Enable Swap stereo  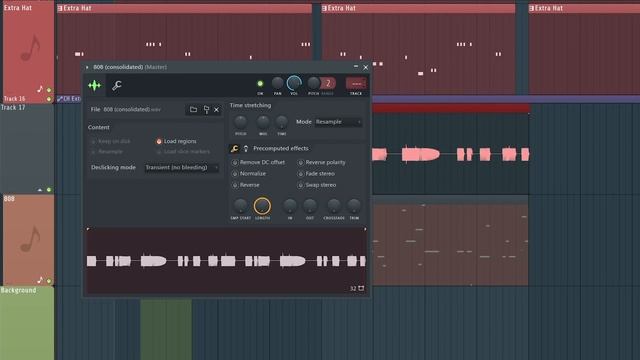click(317, 185)
